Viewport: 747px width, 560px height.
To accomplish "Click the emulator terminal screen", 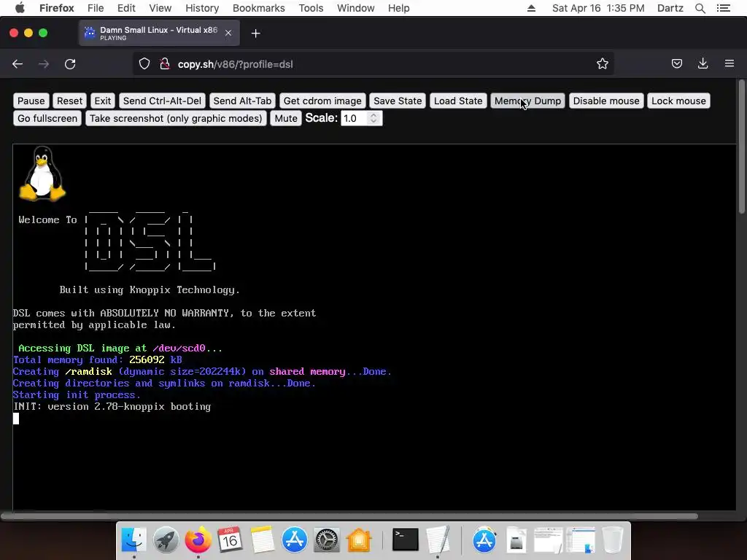I will click(374, 327).
